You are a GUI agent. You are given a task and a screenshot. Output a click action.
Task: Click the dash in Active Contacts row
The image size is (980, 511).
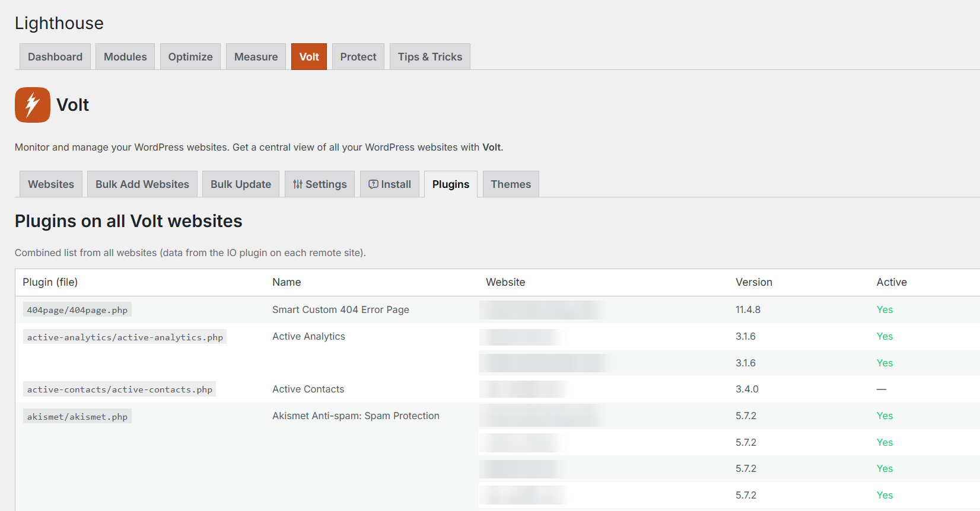coord(882,389)
